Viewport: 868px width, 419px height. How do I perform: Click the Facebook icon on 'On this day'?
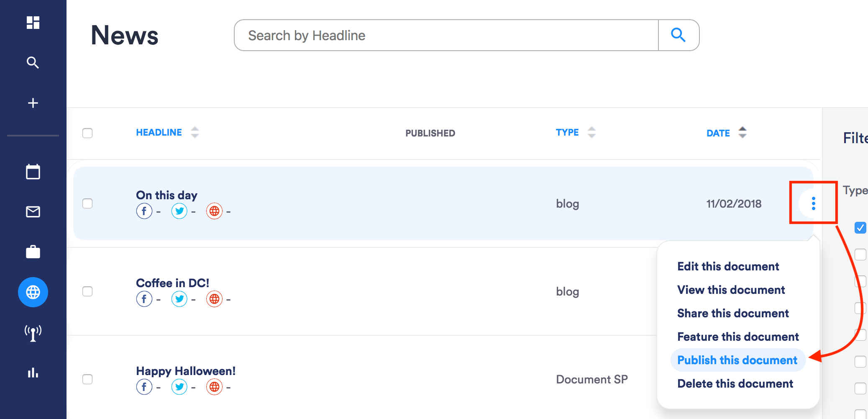tap(144, 211)
